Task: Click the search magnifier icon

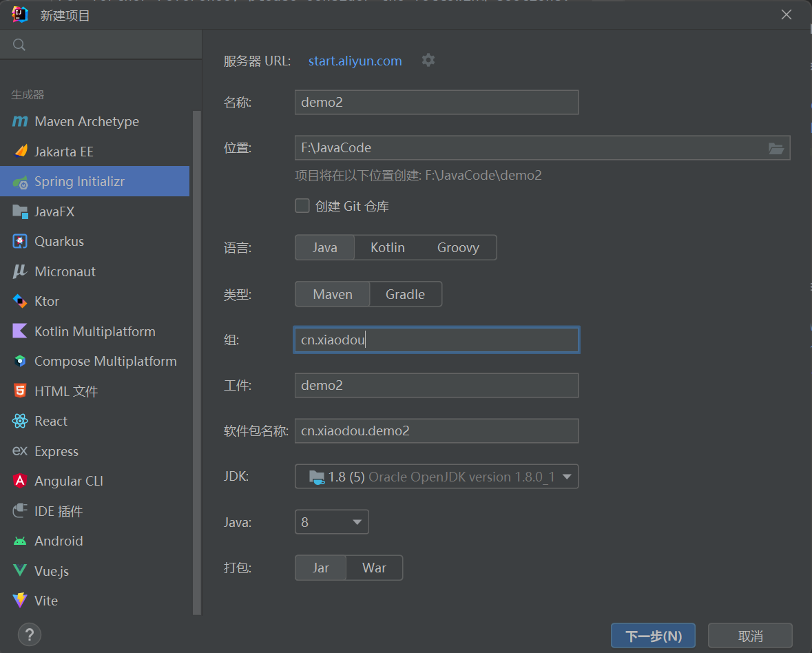Action: point(19,45)
